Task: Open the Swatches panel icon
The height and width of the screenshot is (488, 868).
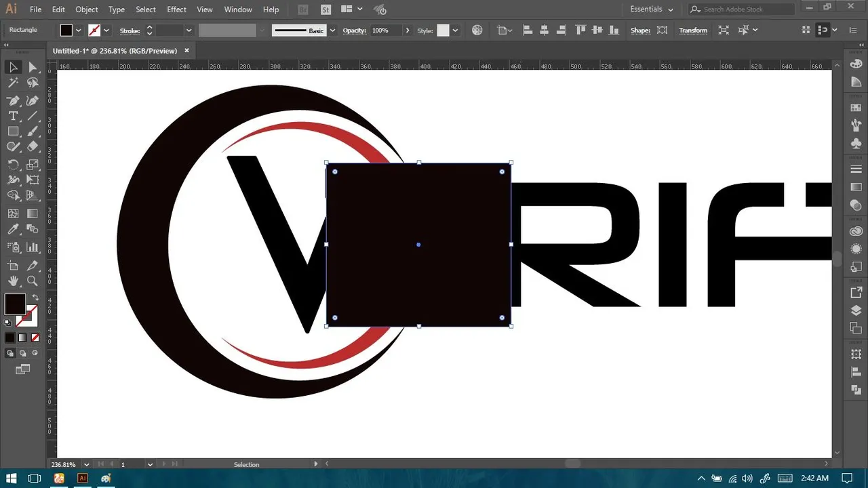Action: [856, 108]
